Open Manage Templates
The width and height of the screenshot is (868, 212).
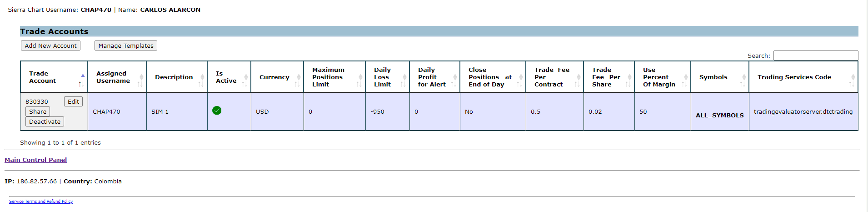point(126,45)
